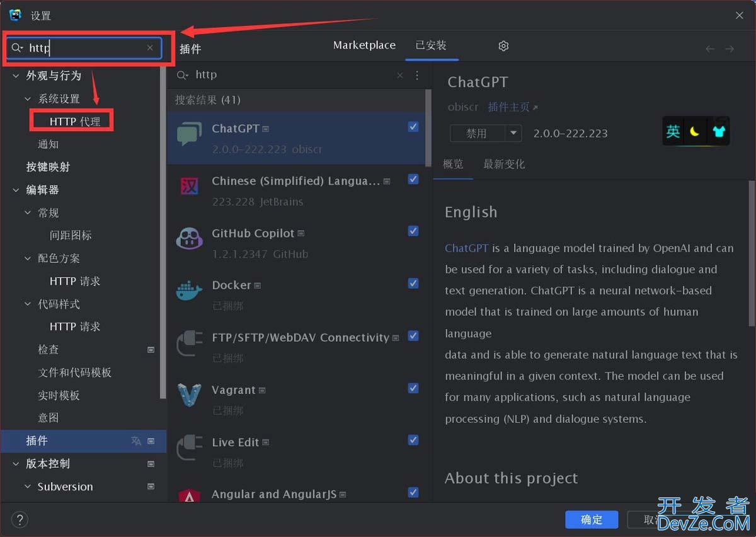Screen dimensions: 756x537
Task: Uncheck the Chinese Language Pack plugin
Action: pyautogui.click(x=413, y=179)
